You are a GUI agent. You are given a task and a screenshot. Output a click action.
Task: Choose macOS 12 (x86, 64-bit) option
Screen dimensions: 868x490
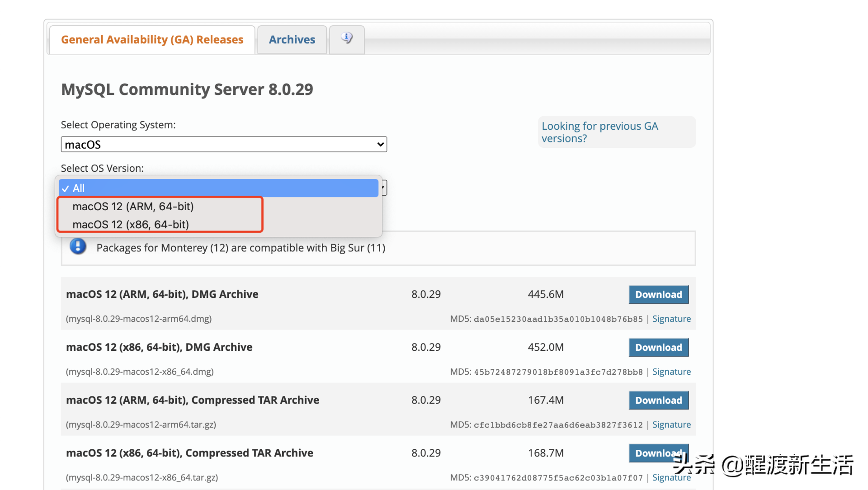(x=131, y=225)
